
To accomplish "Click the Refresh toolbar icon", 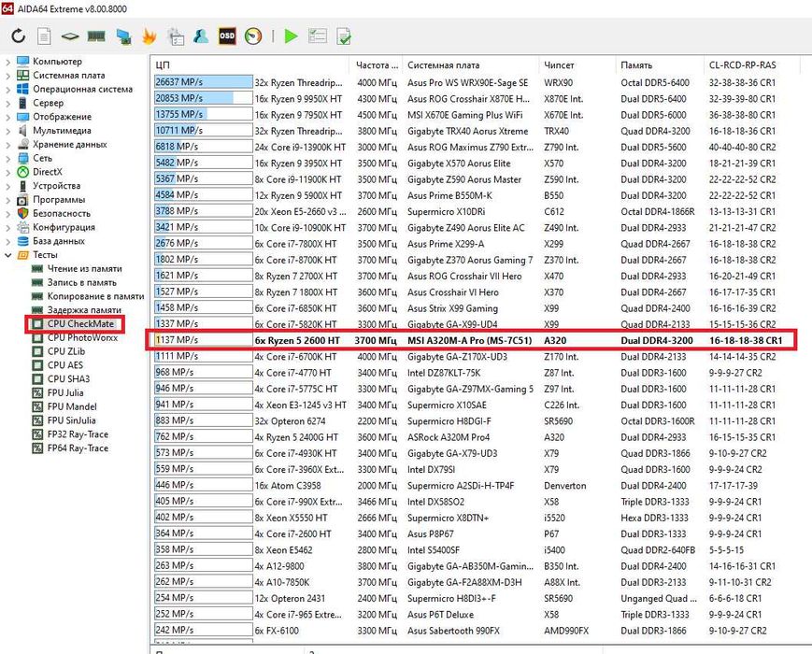I will (x=18, y=36).
